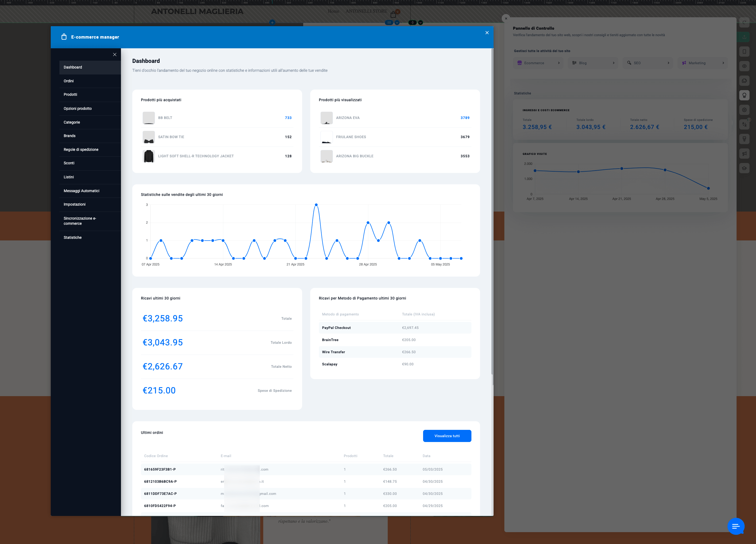Image resolution: width=756 pixels, height=544 pixels.
Task: Click the highlighted lightbulb icon
Action: 744,95
